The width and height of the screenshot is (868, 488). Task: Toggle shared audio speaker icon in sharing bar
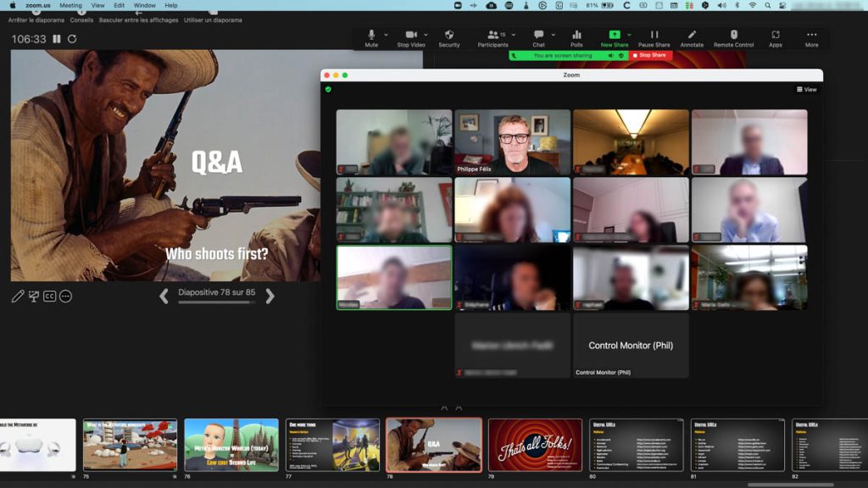tap(610, 55)
